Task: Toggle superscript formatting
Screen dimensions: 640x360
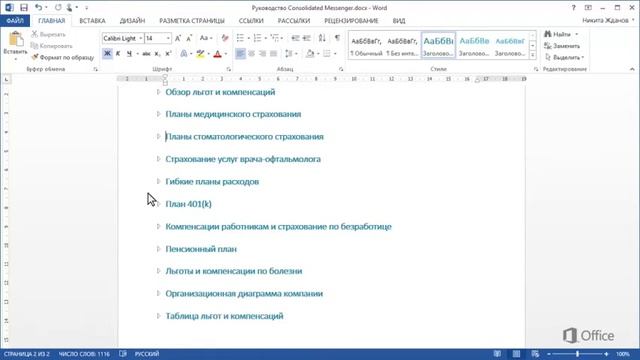Action: pos(168,53)
